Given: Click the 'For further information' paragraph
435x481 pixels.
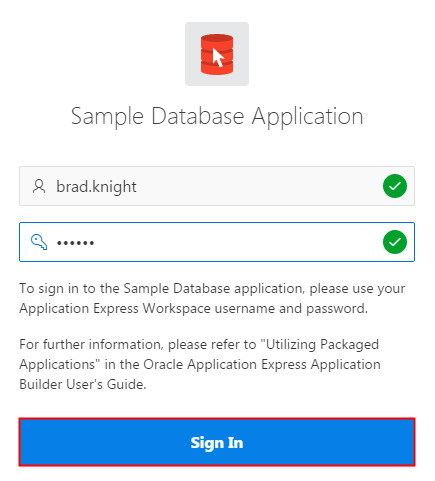Looking at the screenshot, I should [x=200, y=364].
